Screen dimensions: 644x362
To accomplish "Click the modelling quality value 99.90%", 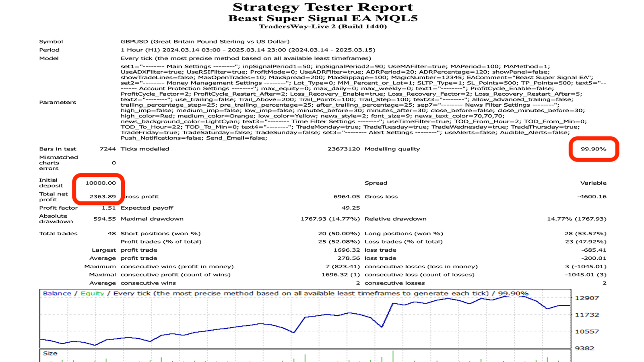I will click(x=593, y=149).
